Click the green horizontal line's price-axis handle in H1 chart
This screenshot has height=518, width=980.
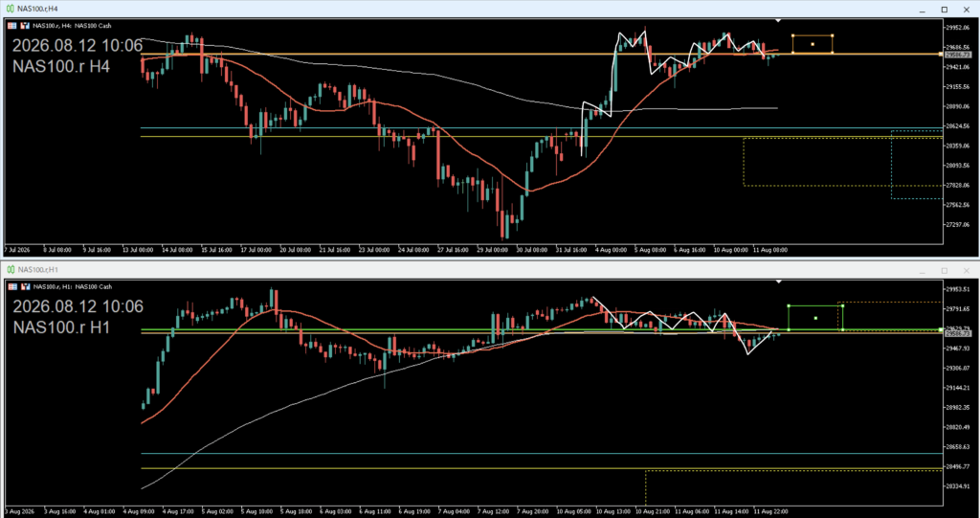coord(942,329)
